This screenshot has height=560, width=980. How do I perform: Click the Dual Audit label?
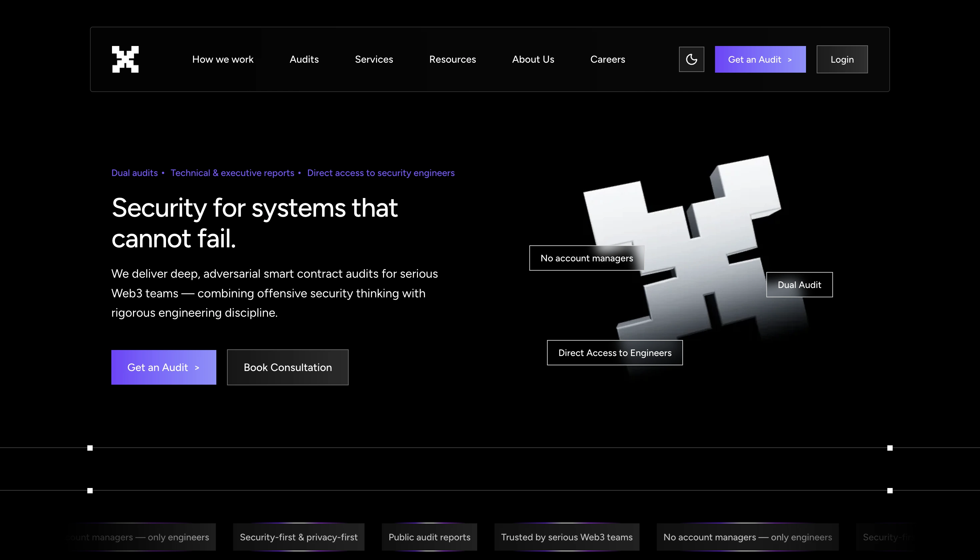click(799, 285)
